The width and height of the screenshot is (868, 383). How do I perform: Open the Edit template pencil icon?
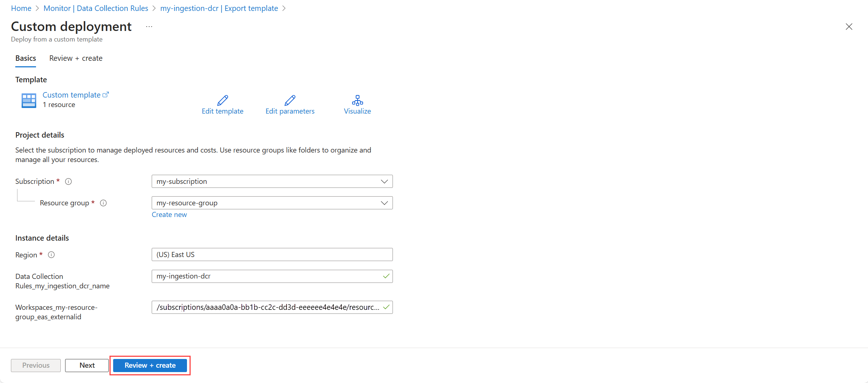click(x=223, y=100)
